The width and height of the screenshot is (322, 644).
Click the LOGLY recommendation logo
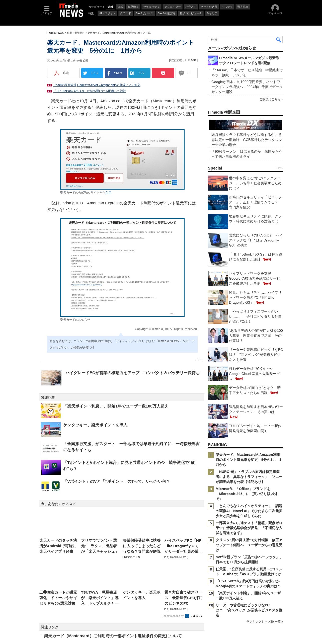tap(194, 616)
